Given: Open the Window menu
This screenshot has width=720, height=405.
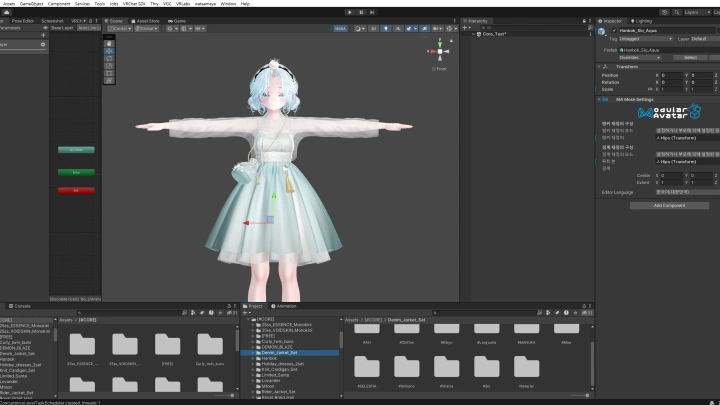Looking at the screenshot, I should pyautogui.click(x=228, y=4).
